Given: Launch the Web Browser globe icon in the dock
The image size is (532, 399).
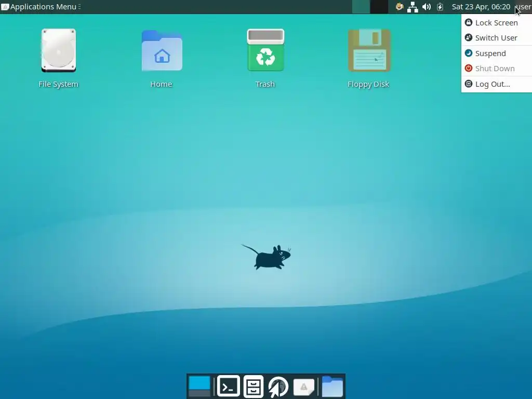Looking at the screenshot, I should coord(278,387).
